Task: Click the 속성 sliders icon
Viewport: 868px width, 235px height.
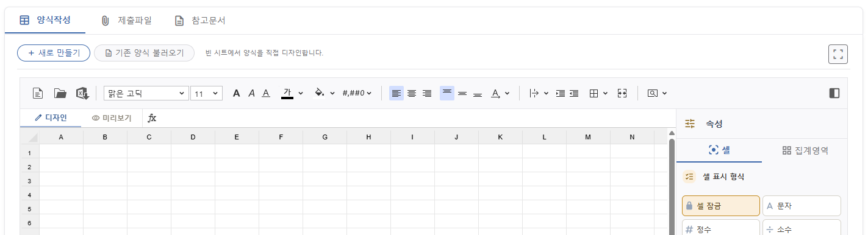Action: [x=690, y=124]
